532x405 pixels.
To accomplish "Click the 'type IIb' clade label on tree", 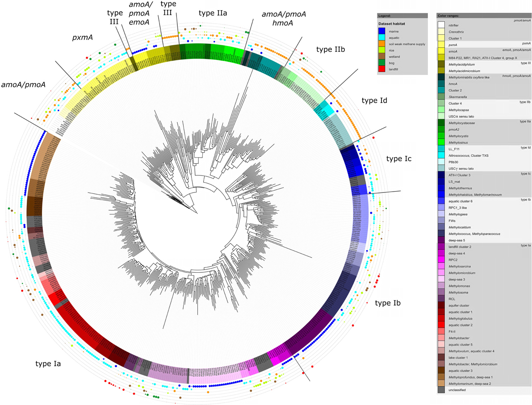I will 331,50.
